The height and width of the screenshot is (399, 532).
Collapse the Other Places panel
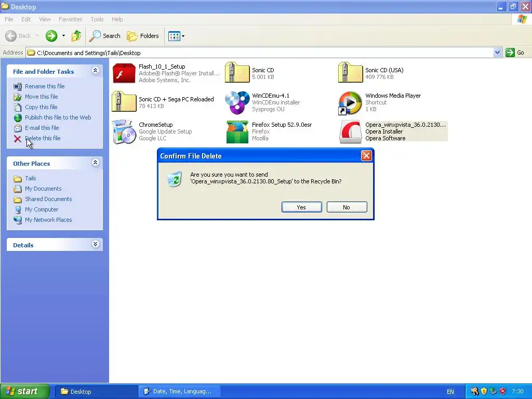click(x=96, y=163)
